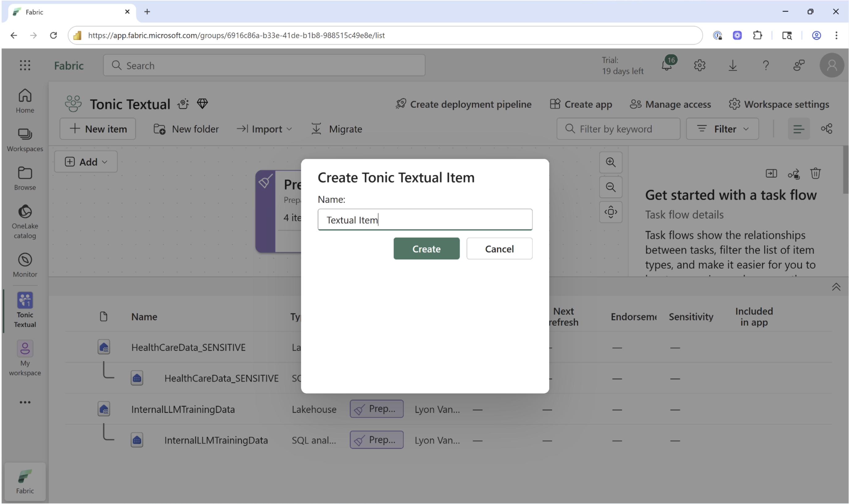Collapse task flow with double chevron
This screenshot has height=504, width=849.
point(836,287)
